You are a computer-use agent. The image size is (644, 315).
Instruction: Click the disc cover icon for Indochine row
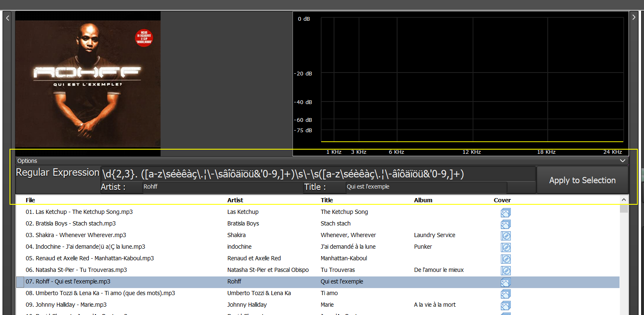click(x=505, y=247)
